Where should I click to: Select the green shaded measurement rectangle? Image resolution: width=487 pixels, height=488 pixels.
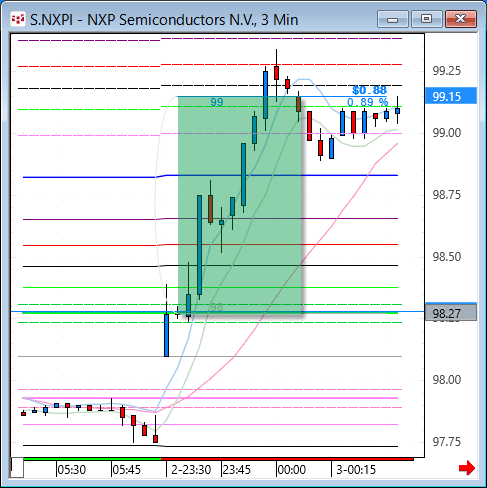240,205
